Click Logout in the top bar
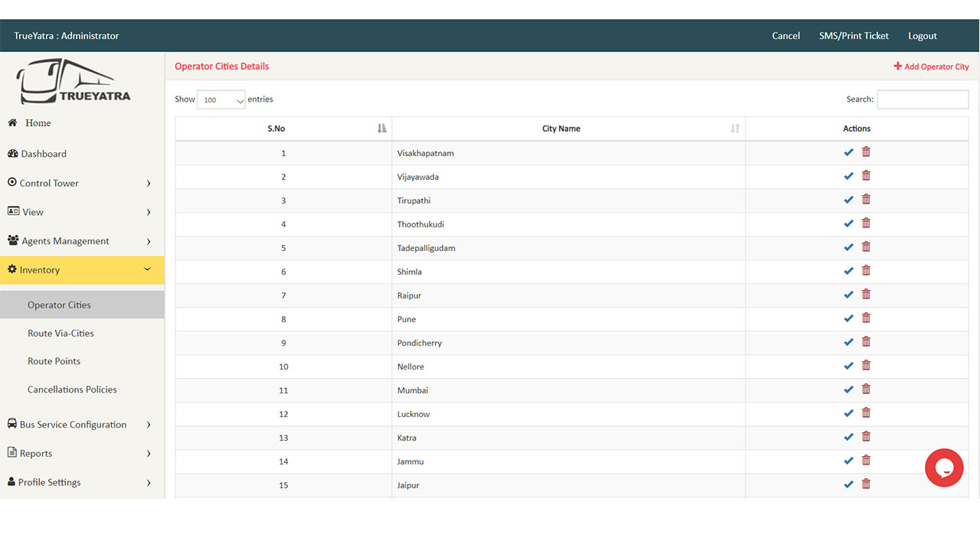The width and height of the screenshot is (980, 551). (x=922, y=36)
